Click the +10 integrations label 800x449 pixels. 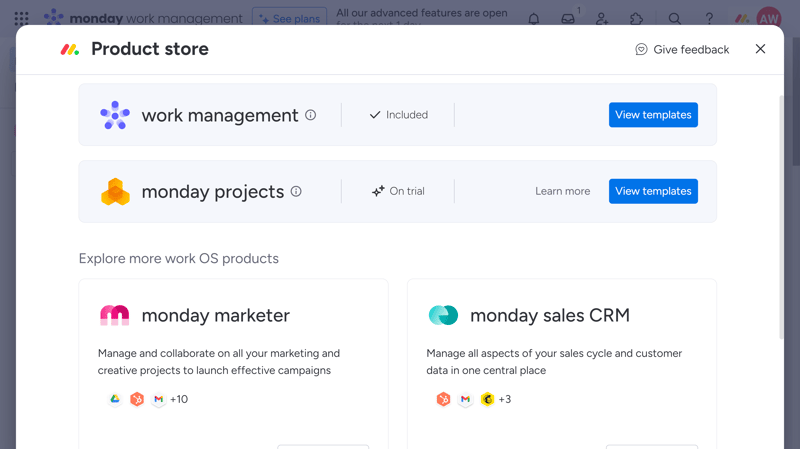(179, 399)
